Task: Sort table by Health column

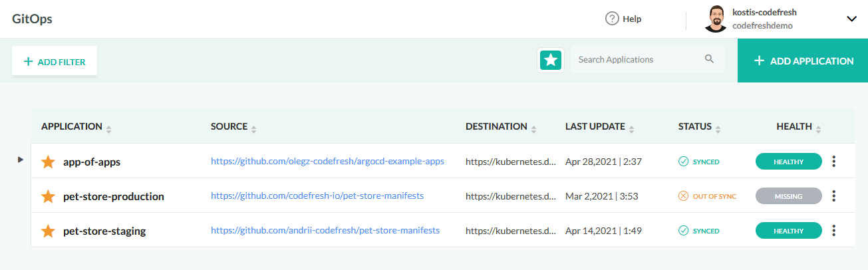Action: pos(794,126)
